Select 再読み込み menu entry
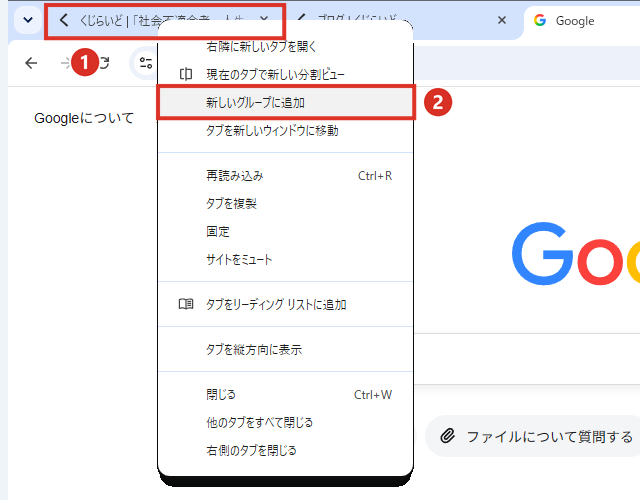This screenshot has width=640, height=500. (285, 176)
